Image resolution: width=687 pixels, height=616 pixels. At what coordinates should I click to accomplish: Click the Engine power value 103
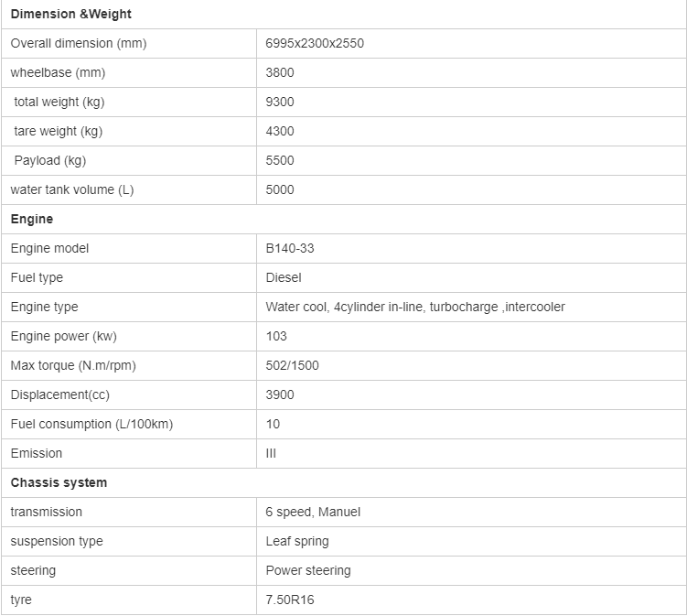(276, 336)
